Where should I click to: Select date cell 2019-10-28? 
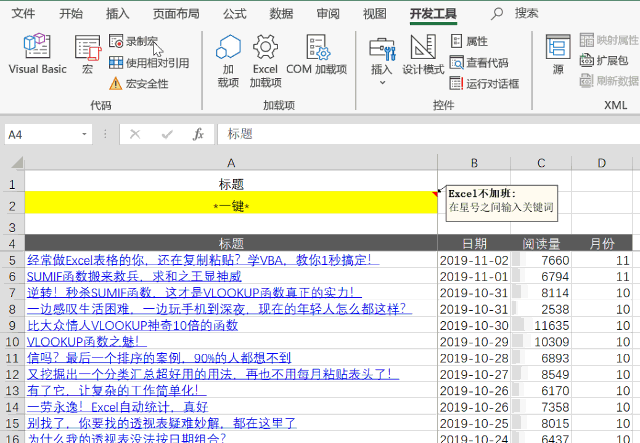click(474, 358)
